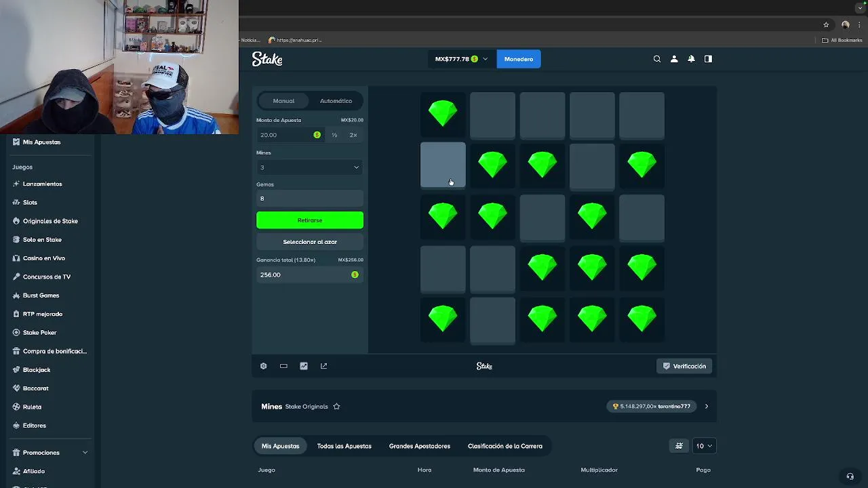Open the notifications bell icon

click(691, 59)
